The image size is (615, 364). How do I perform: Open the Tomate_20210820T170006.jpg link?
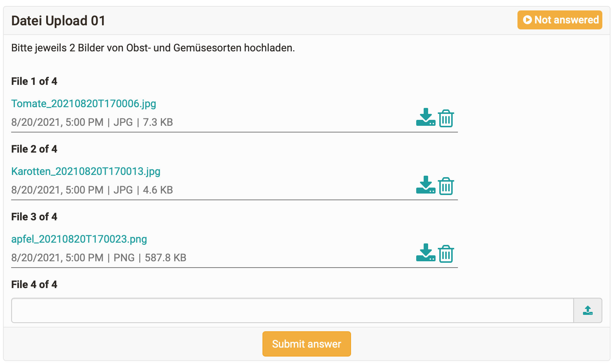(84, 103)
